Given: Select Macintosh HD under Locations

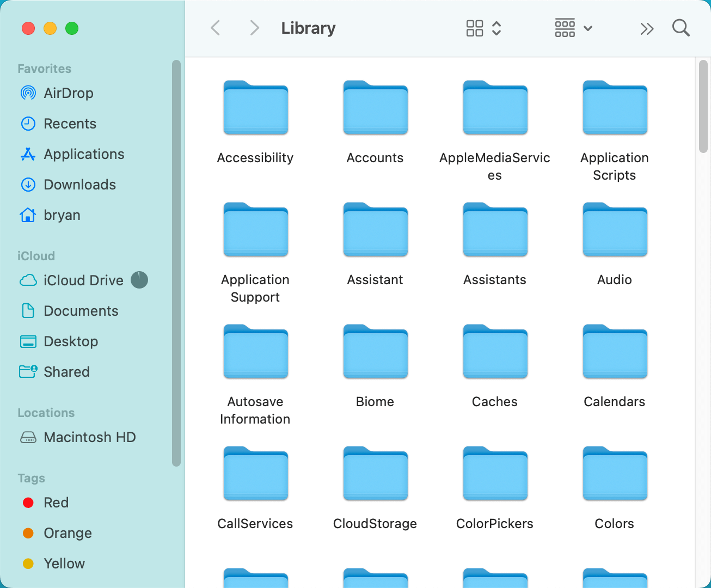Looking at the screenshot, I should (89, 437).
